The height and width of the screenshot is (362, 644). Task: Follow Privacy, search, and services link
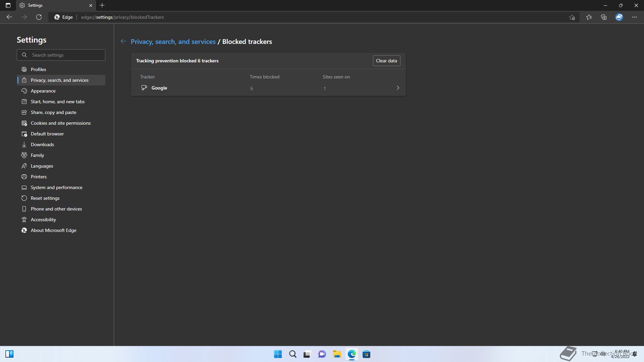173,42
